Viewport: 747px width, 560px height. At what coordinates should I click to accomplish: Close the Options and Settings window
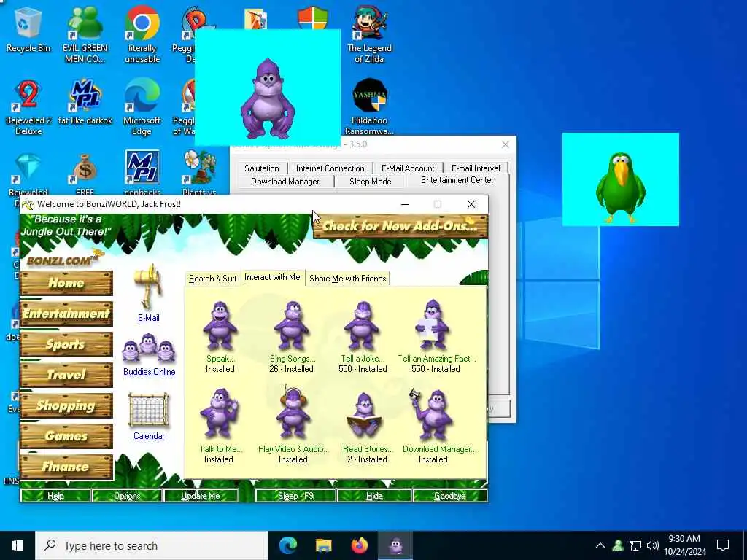(x=506, y=144)
